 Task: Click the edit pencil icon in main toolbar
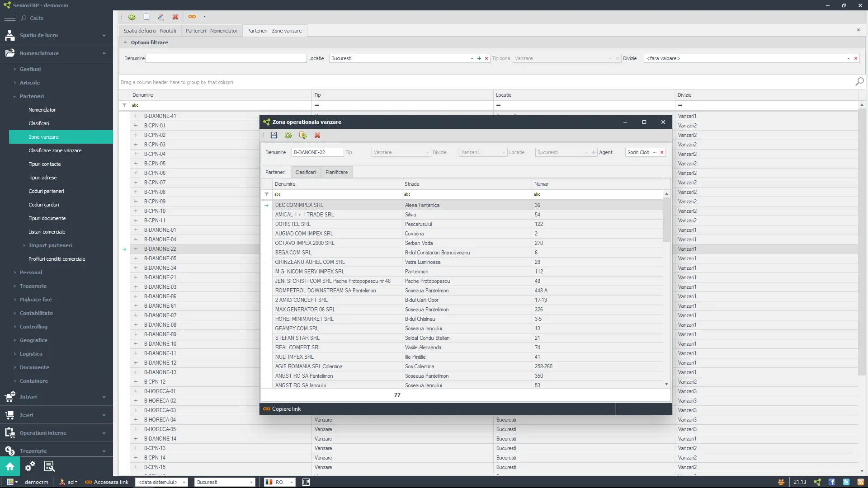click(x=160, y=17)
